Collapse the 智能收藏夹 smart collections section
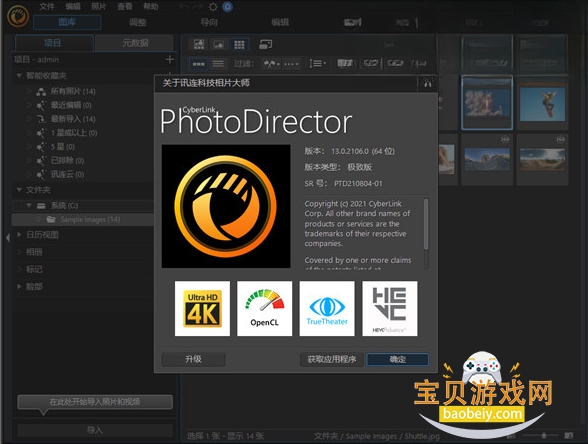Image resolution: width=588 pixels, height=444 pixels. tap(19, 75)
